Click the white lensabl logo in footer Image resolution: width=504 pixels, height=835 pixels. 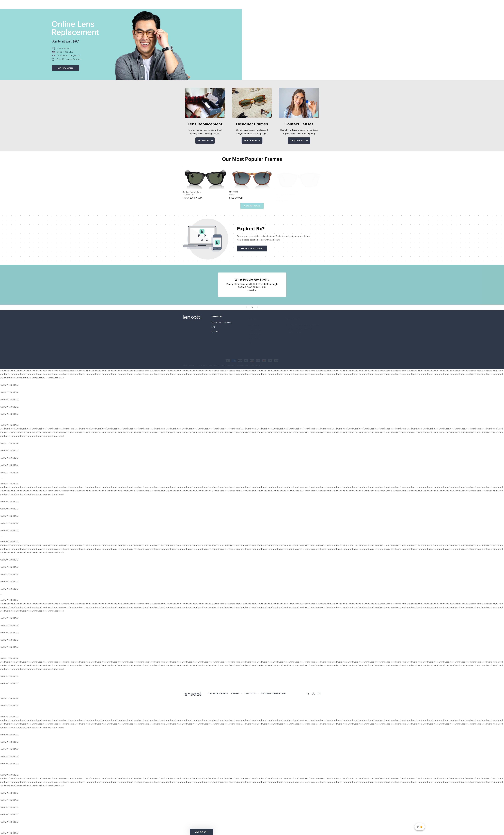(192, 317)
